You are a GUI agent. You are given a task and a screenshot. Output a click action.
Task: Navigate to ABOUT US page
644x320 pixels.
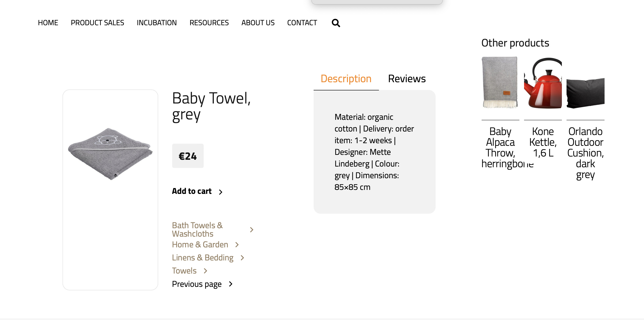click(258, 23)
